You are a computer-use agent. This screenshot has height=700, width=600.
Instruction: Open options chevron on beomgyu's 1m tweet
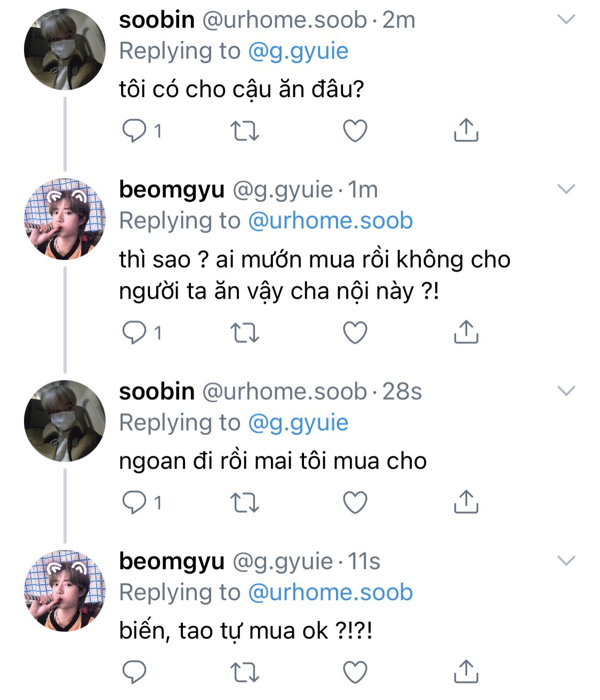566,189
